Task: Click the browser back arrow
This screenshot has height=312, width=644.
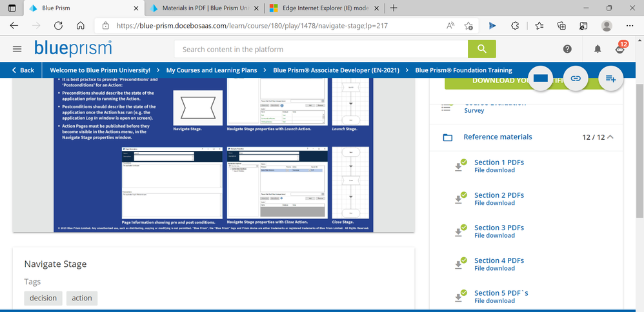Action: click(14, 26)
